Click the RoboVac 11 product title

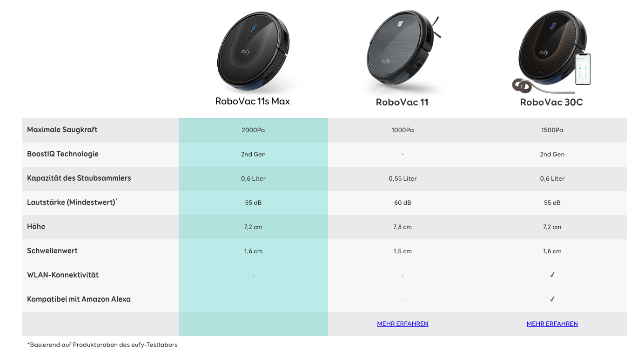(402, 102)
